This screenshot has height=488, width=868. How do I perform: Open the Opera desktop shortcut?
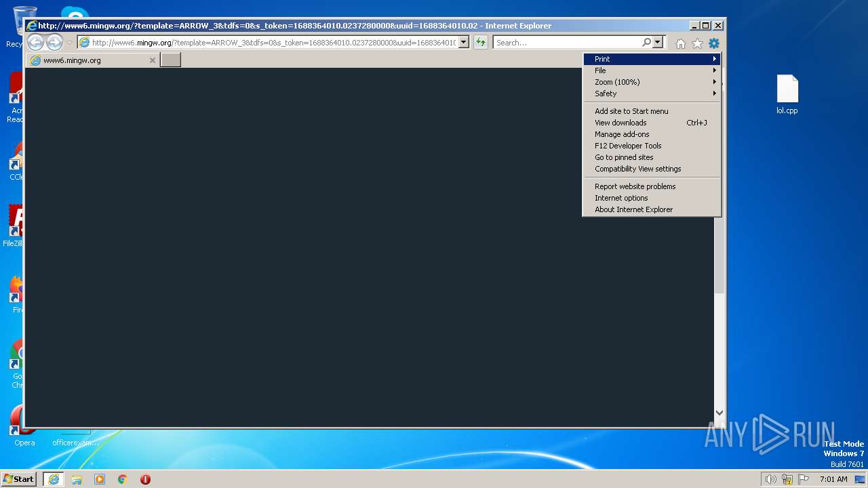24,426
